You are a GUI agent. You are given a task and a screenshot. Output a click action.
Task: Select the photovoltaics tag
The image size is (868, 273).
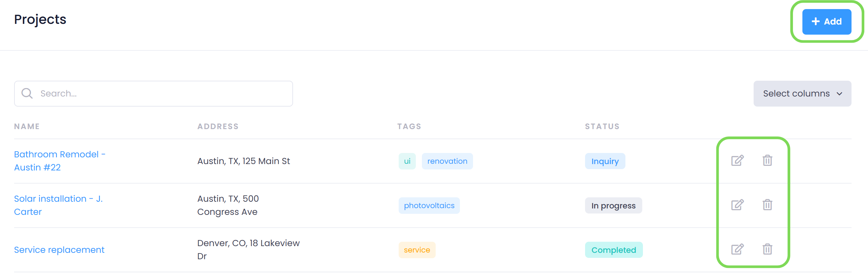(429, 206)
